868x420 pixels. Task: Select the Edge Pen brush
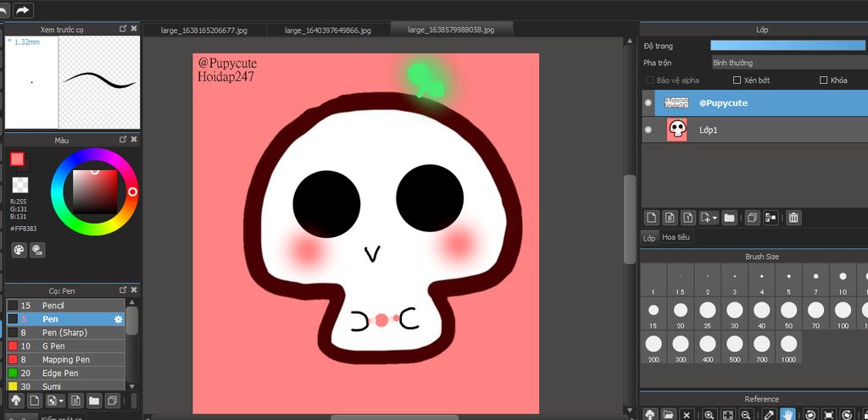[65, 373]
